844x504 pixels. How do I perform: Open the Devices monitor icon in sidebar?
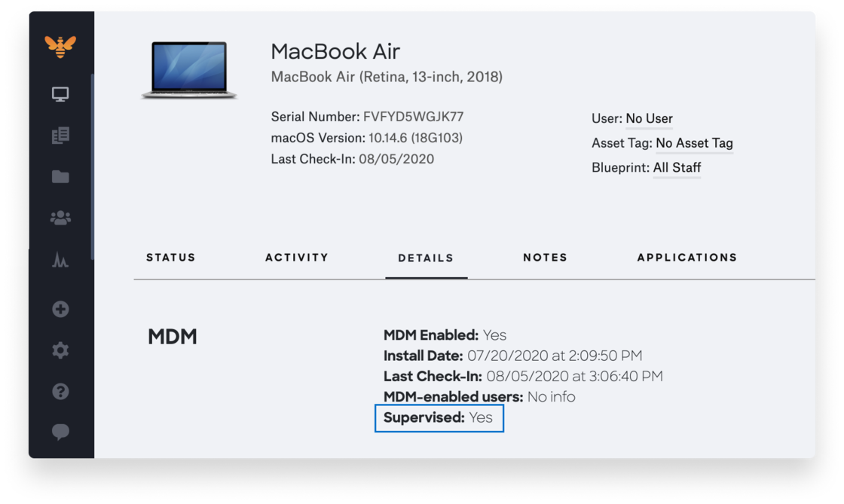pyautogui.click(x=60, y=94)
